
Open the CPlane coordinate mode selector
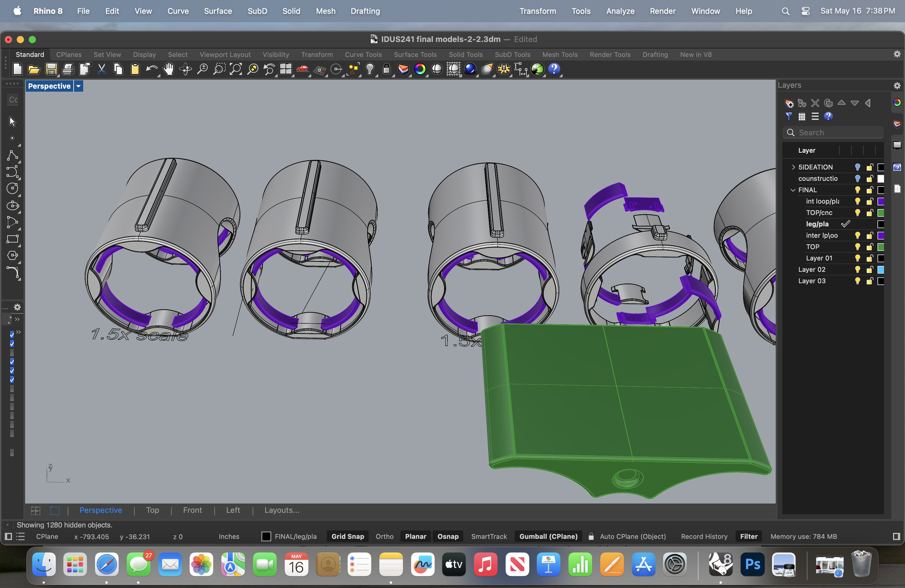click(47, 536)
